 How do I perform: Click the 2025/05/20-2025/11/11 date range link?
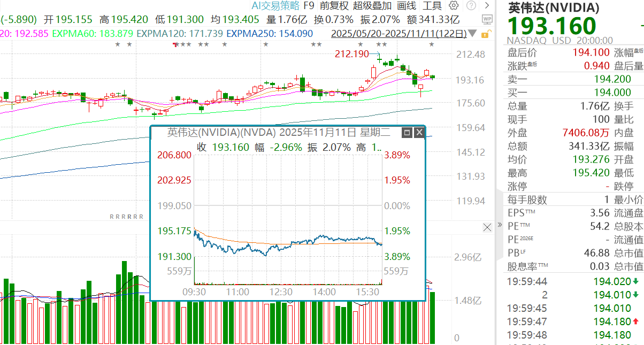(399, 34)
